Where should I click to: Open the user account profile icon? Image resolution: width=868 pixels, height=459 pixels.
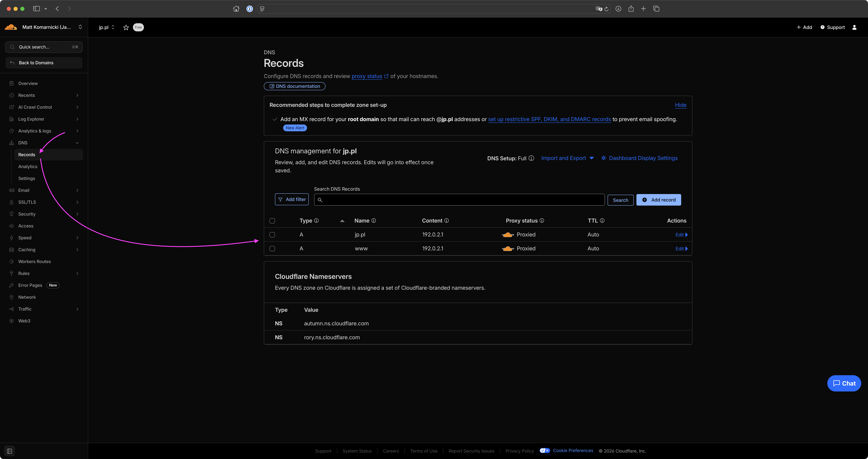point(854,27)
